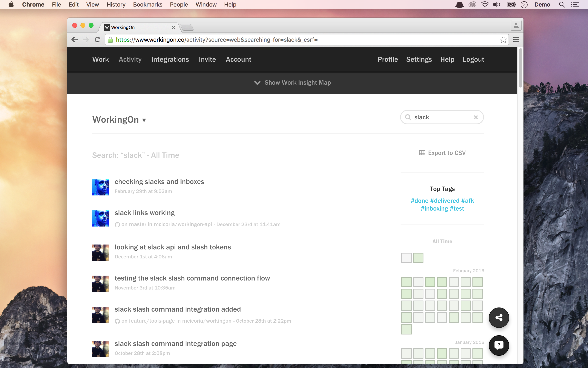Open a new tab button
The width and height of the screenshot is (588, 368).
pyautogui.click(x=187, y=27)
